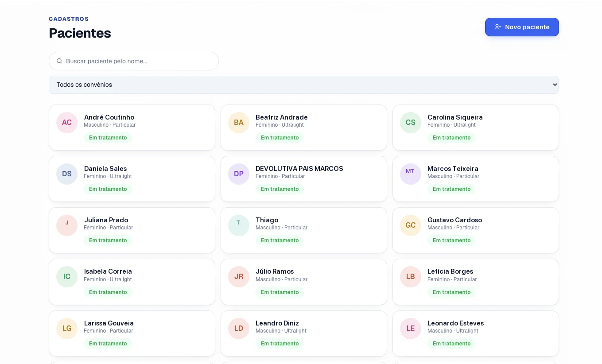602x364 pixels.
Task: Click the Novo paciente button
Action: tap(522, 27)
